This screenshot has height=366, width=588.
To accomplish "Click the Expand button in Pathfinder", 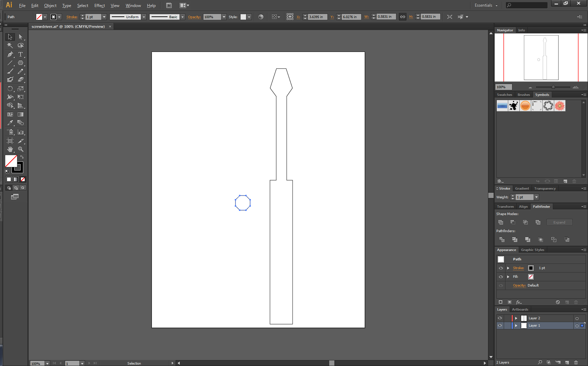I will [559, 222].
